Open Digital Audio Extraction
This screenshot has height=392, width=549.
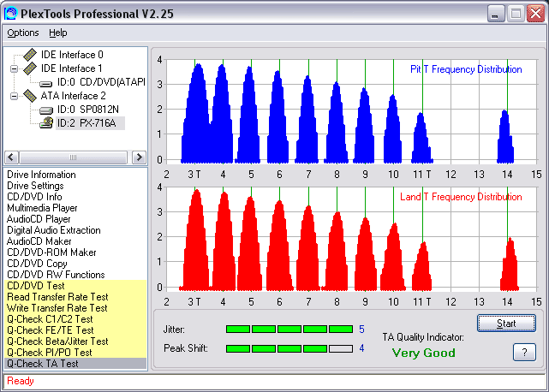(54, 230)
